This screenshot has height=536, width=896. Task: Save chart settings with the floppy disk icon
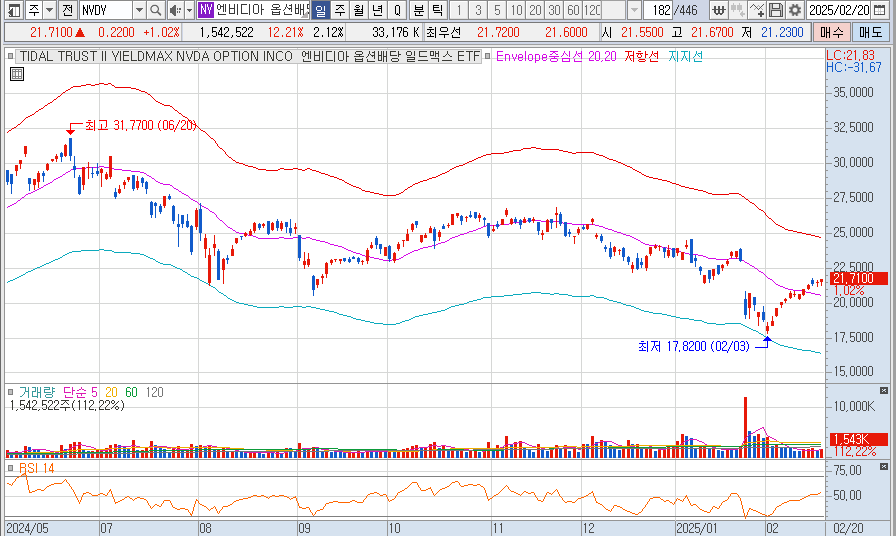click(775, 10)
